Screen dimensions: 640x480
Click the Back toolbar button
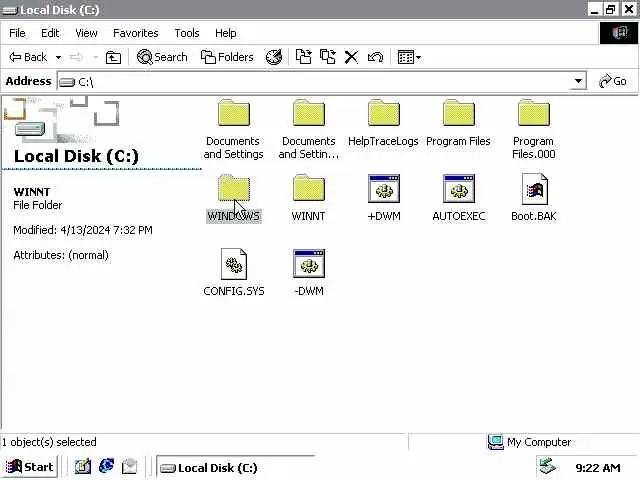tap(28, 57)
